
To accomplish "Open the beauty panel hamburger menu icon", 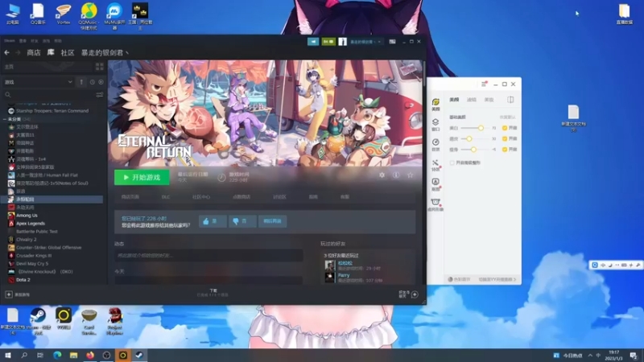I will coord(484,84).
